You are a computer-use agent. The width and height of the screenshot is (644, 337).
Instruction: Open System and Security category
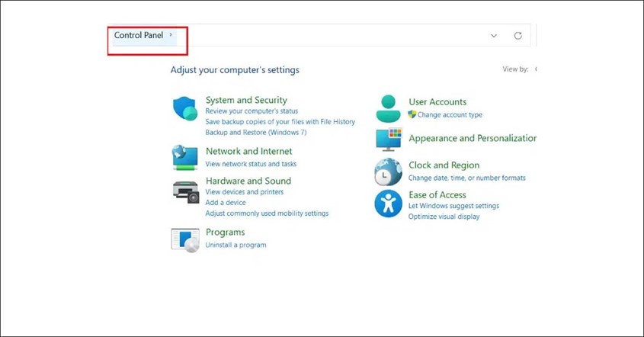(x=246, y=100)
